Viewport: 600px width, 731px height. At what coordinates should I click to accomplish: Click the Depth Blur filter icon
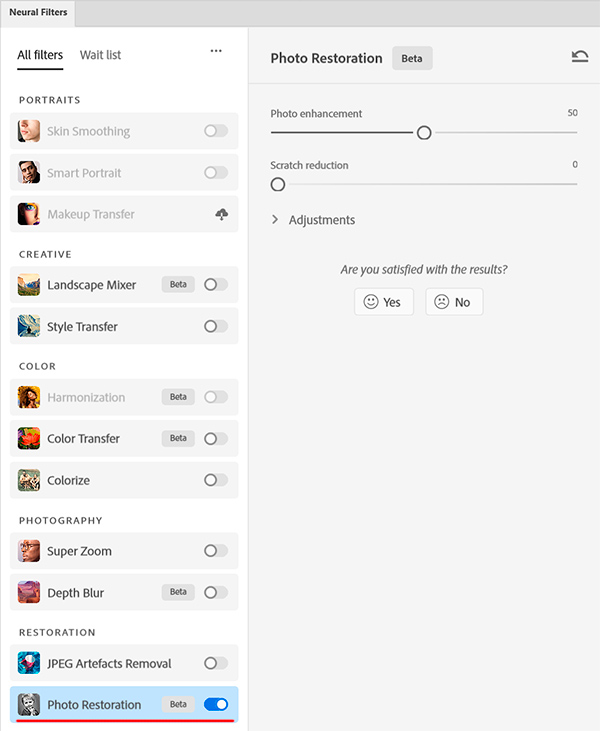click(29, 592)
